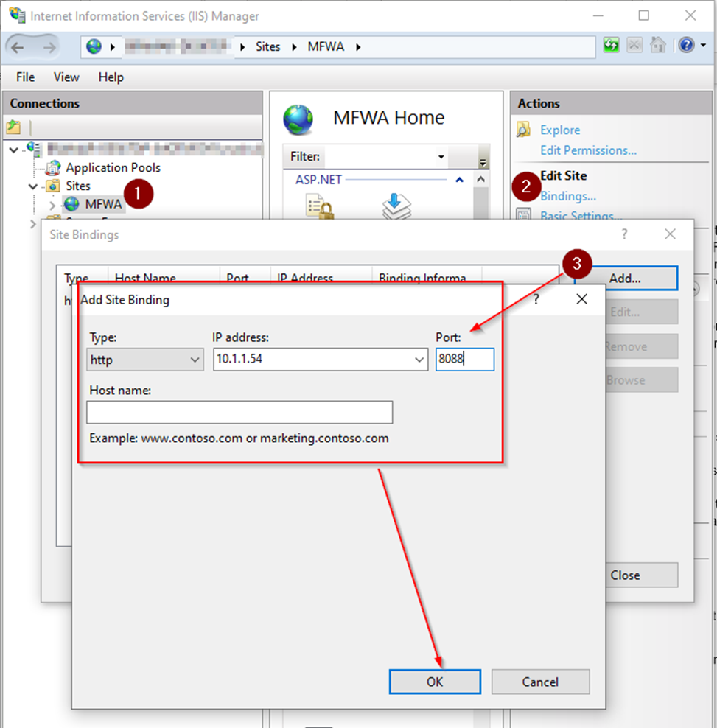Open the File menu
The height and width of the screenshot is (728, 717).
pos(26,77)
